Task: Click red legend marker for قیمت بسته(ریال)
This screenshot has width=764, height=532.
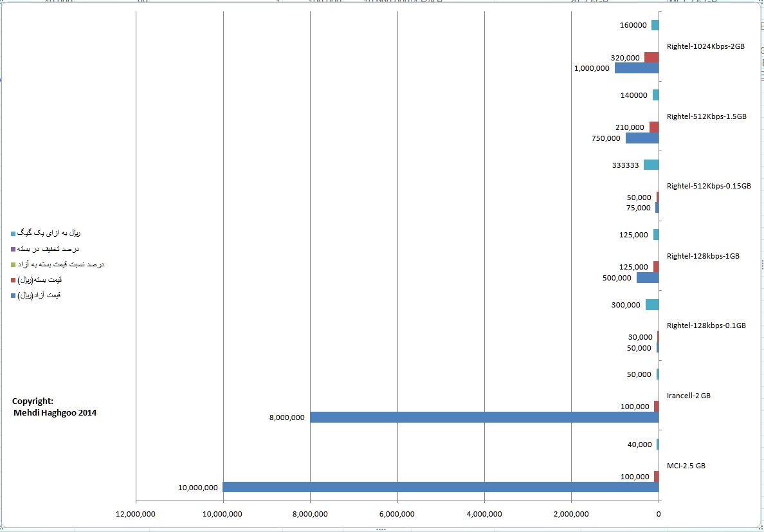Action: tap(13, 280)
